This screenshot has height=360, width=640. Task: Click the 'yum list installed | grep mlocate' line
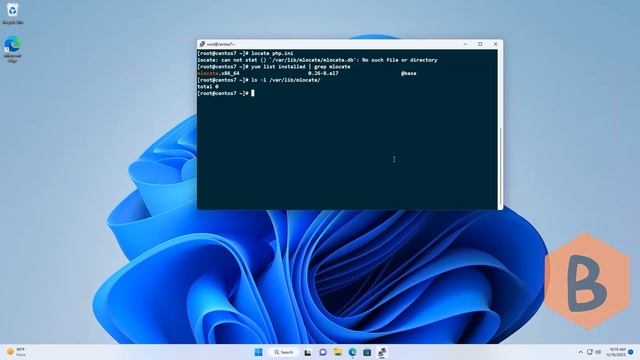click(273, 67)
